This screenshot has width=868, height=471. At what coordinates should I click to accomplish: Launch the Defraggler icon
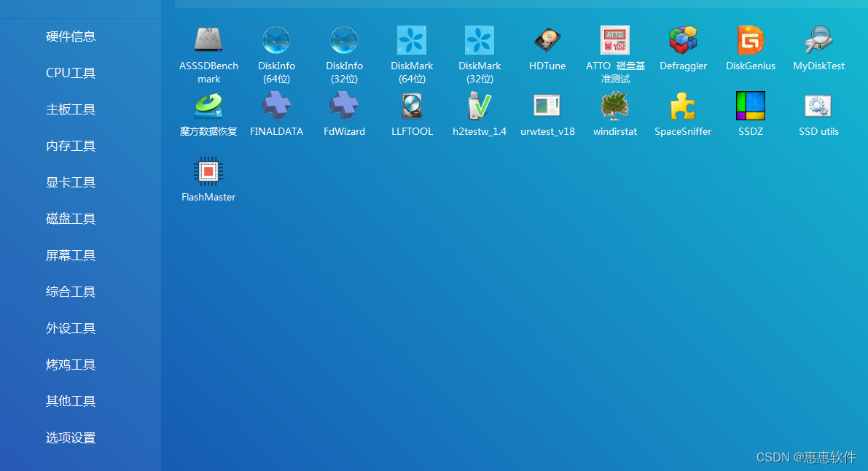683,40
